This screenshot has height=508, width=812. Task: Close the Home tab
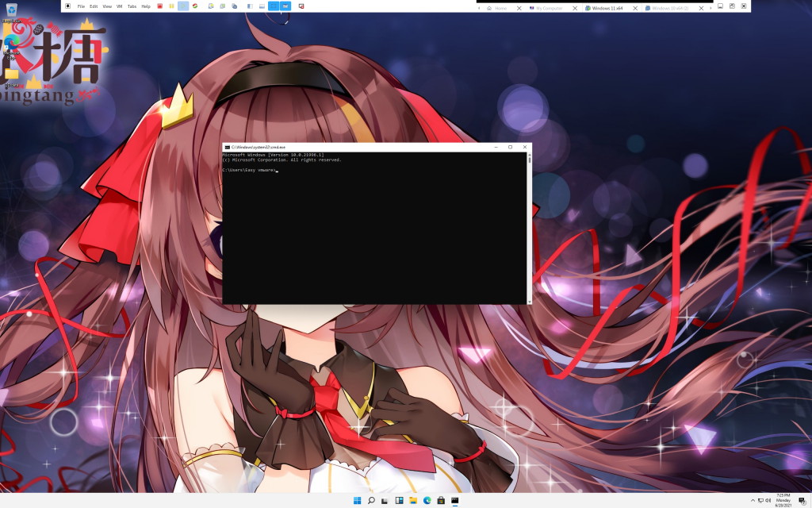[x=519, y=8]
